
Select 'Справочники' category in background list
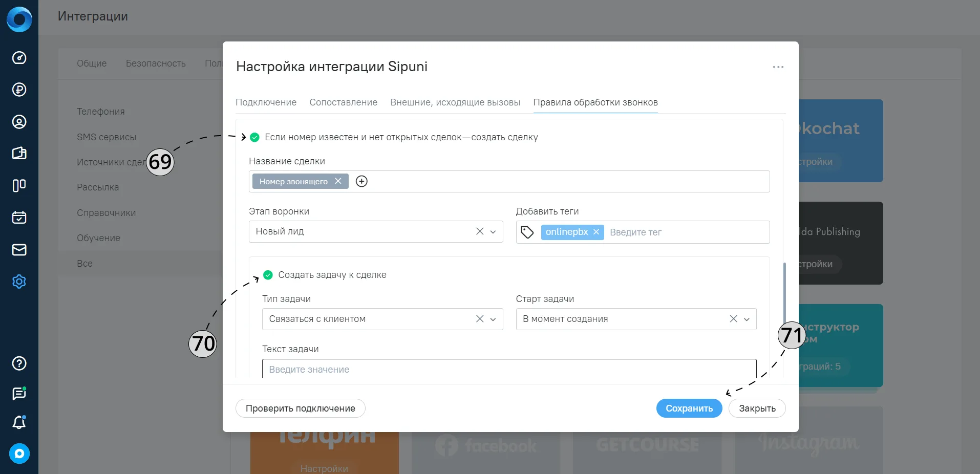[106, 213]
